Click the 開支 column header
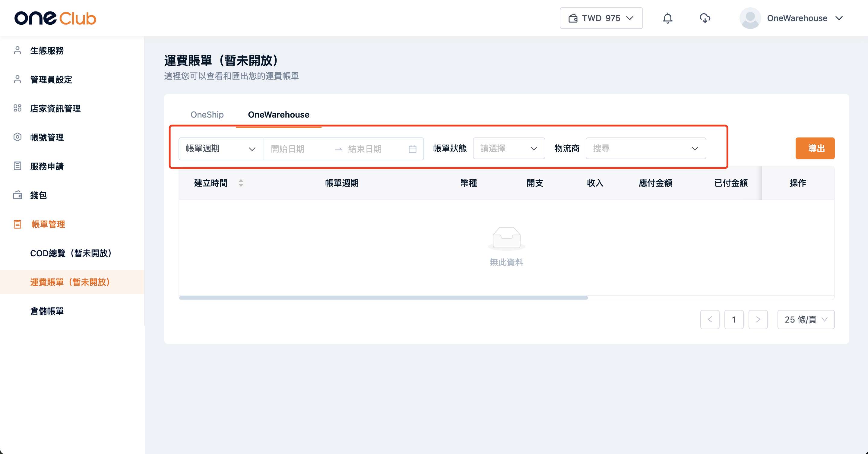The image size is (868, 454). (x=535, y=183)
